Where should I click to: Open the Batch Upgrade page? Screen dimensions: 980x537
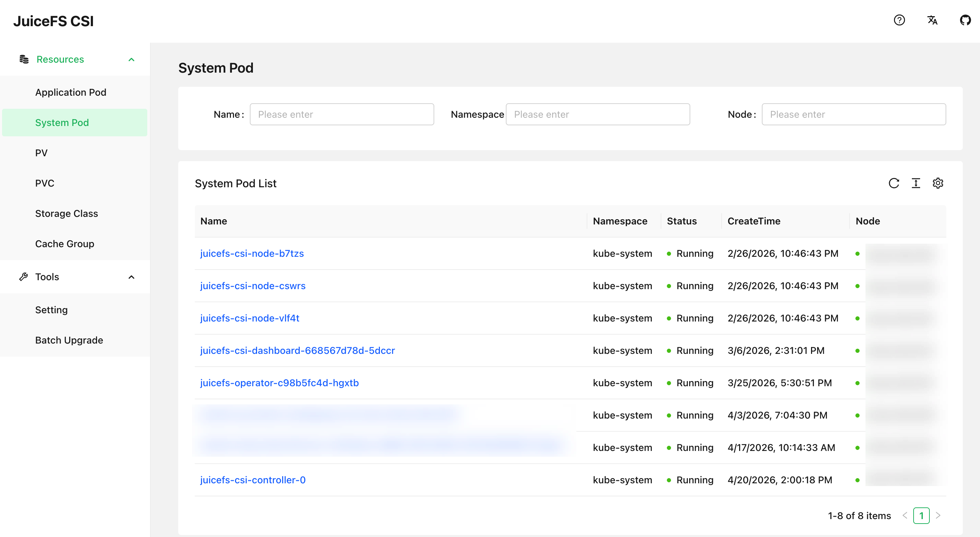(69, 340)
